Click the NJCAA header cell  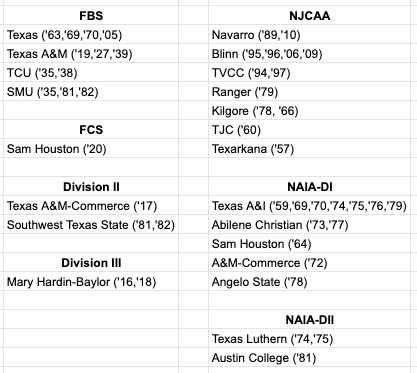pos(310,15)
